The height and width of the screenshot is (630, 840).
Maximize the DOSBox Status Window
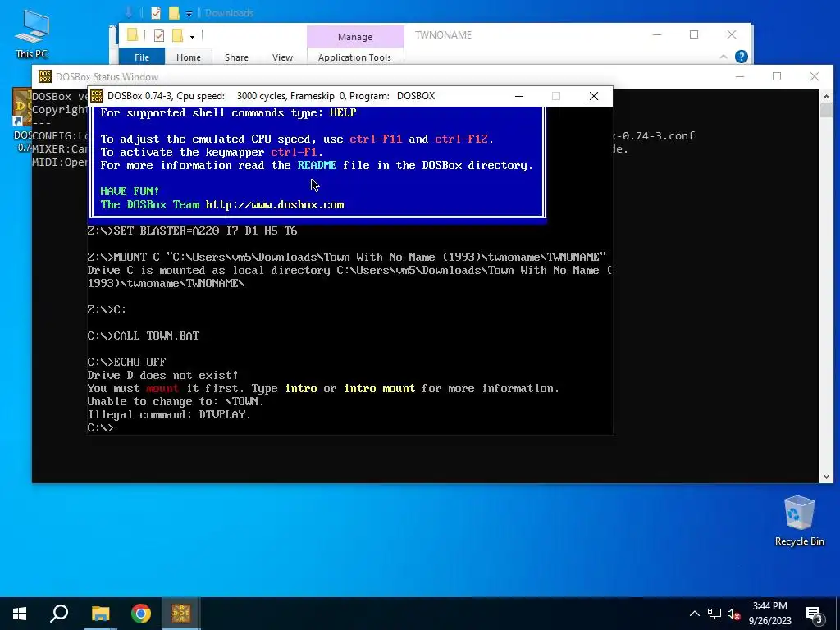pyautogui.click(x=777, y=76)
